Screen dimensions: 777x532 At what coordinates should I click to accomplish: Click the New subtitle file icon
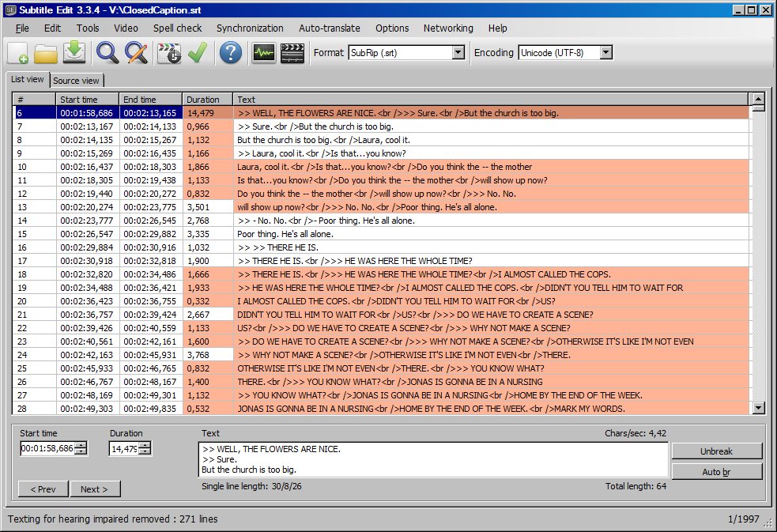click(x=18, y=52)
